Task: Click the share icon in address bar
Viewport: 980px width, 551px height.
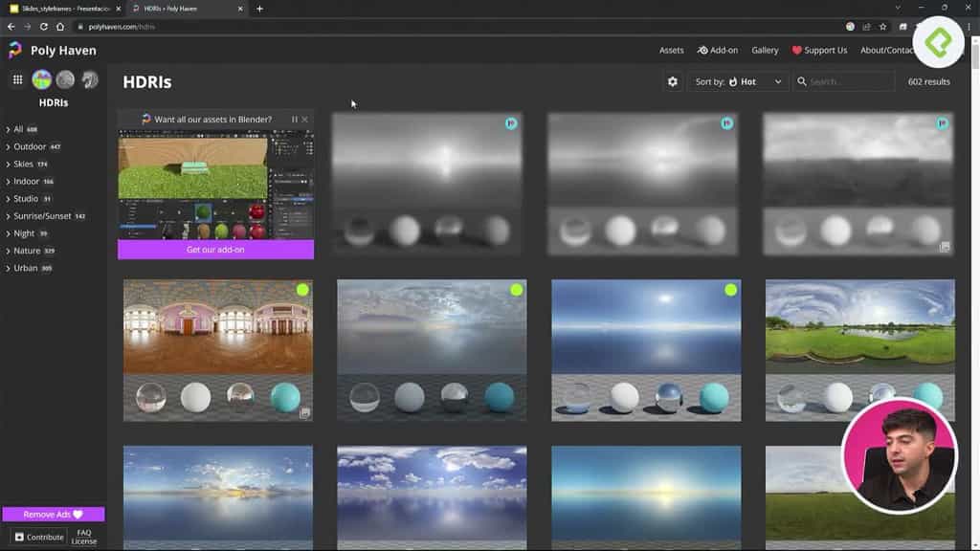Action: (x=866, y=27)
